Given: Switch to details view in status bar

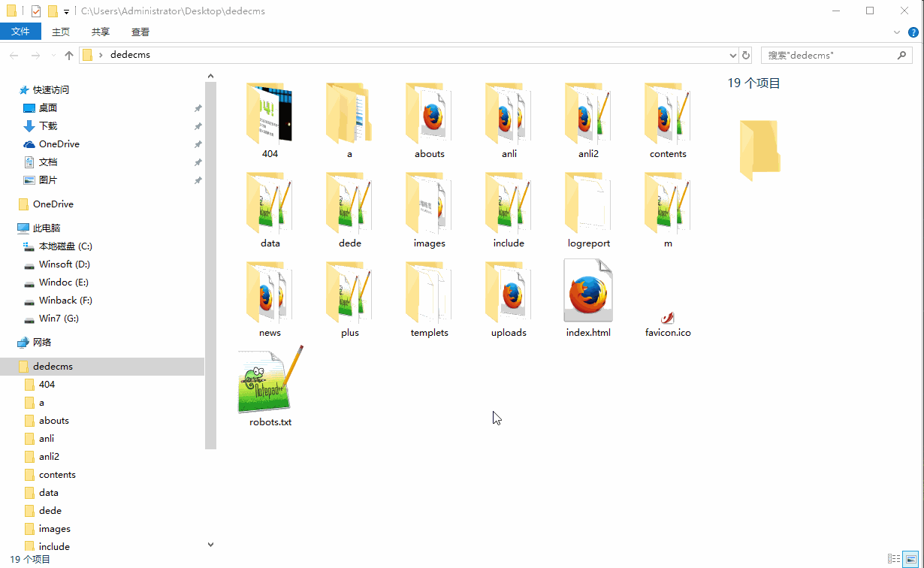Looking at the screenshot, I should (894, 559).
